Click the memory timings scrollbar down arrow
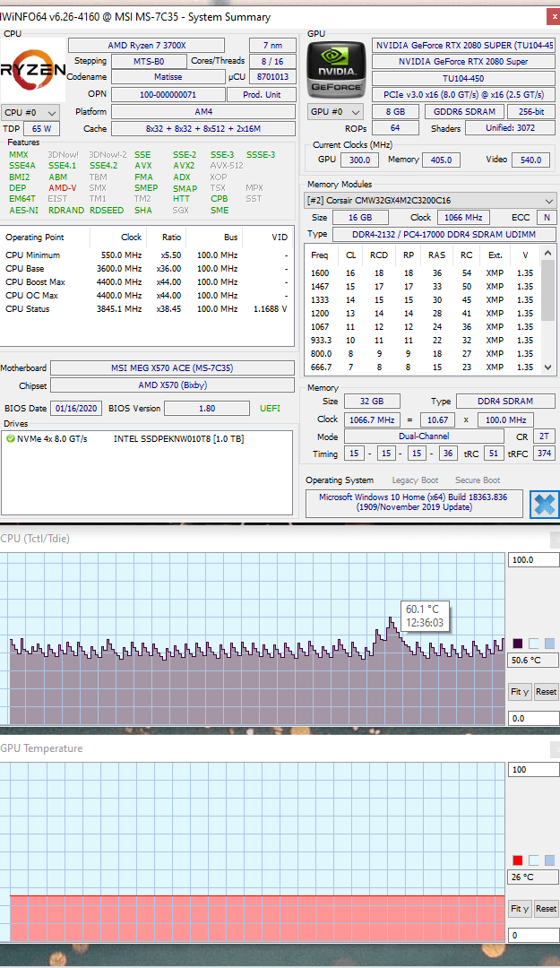 [547, 367]
